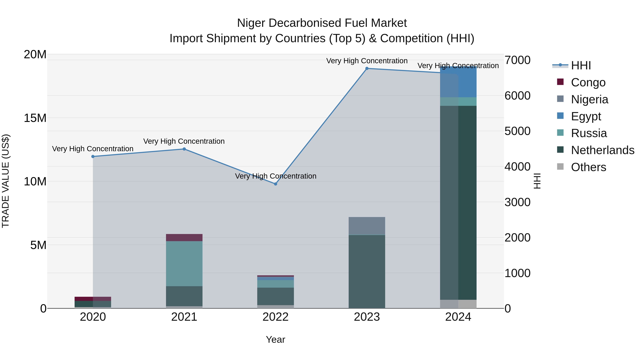The height and width of the screenshot is (362, 644).
Task: Click 'Very High Concentration' label above 2021
Action: (184, 141)
